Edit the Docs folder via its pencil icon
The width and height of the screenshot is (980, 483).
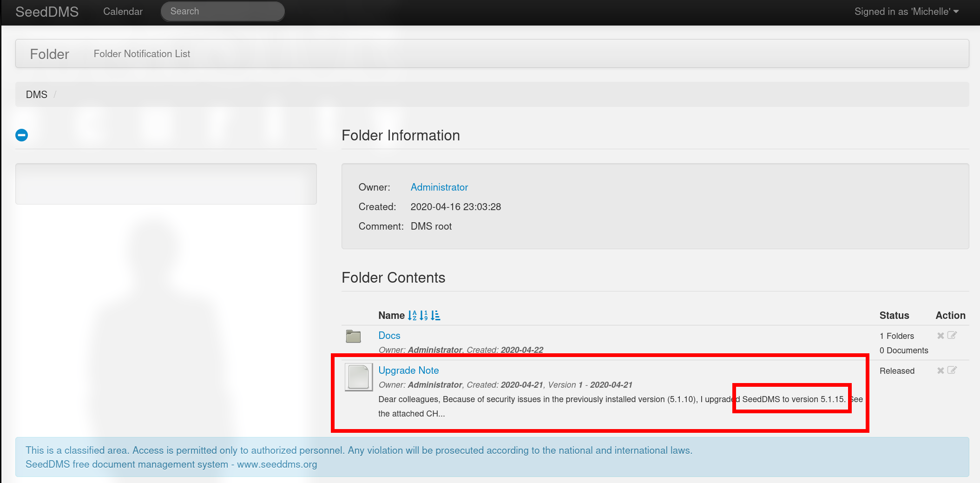click(x=952, y=335)
